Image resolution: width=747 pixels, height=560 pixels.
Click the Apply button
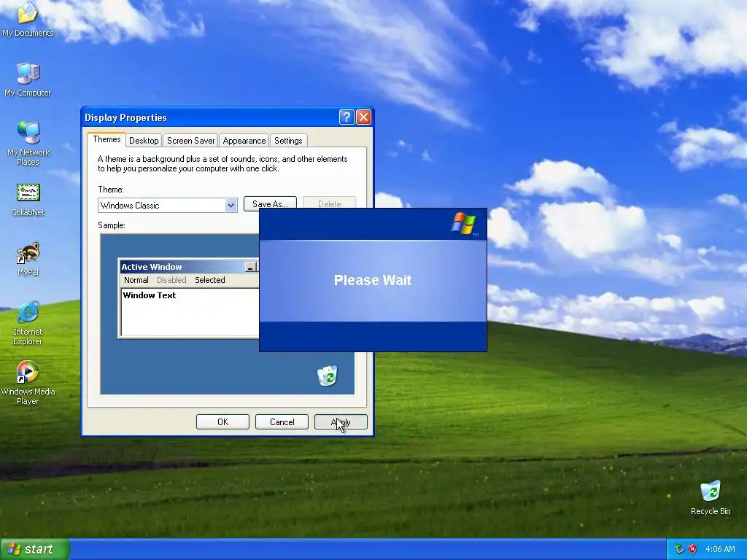[x=341, y=422]
